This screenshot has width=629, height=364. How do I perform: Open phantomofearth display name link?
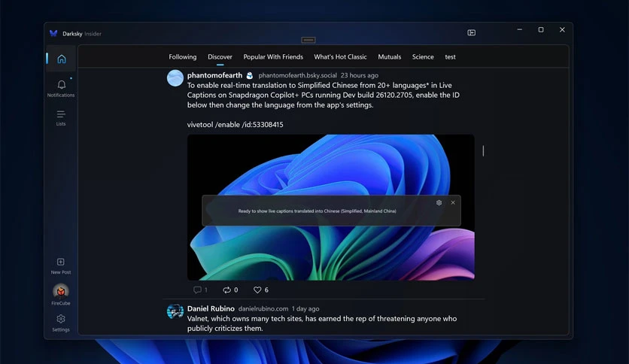(x=214, y=75)
